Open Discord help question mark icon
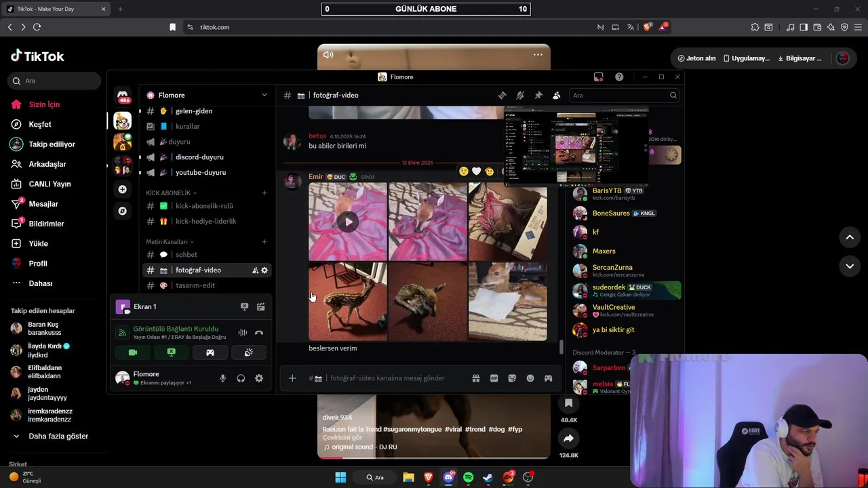 click(619, 77)
